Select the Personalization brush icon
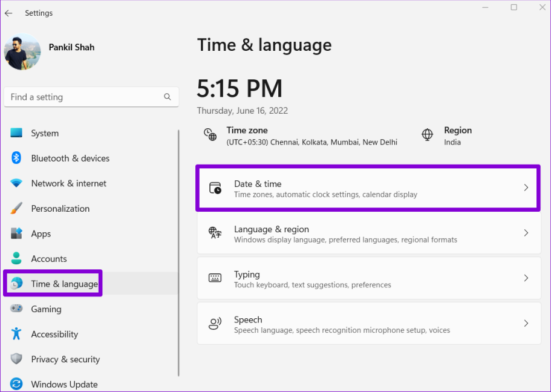Screen dimensions: 551x392 [16, 208]
